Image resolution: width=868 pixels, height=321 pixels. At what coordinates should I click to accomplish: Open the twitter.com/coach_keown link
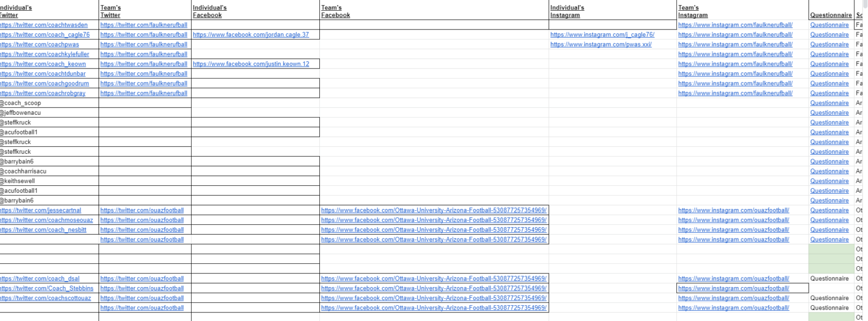pos(43,64)
